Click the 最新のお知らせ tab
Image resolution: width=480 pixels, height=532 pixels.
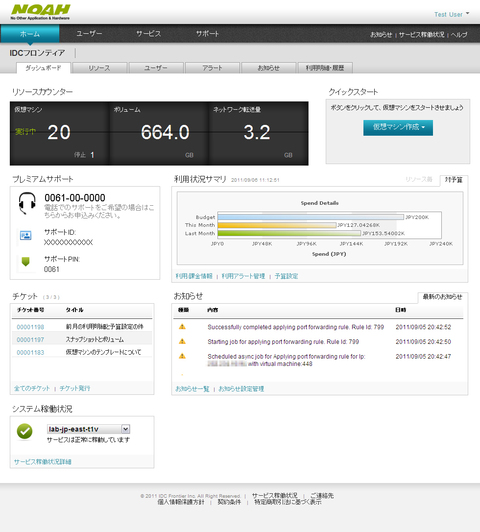pos(442,297)
